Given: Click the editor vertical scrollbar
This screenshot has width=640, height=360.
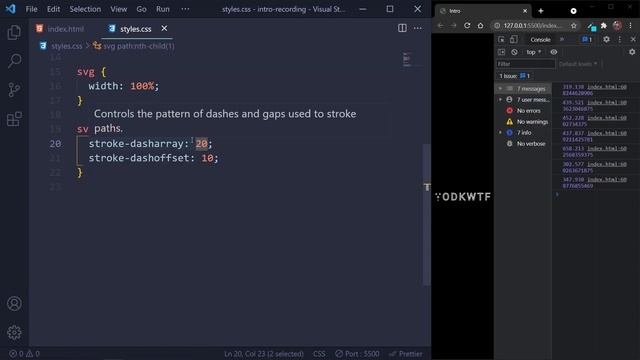Looking at the screenshot, I should point(427,215).
